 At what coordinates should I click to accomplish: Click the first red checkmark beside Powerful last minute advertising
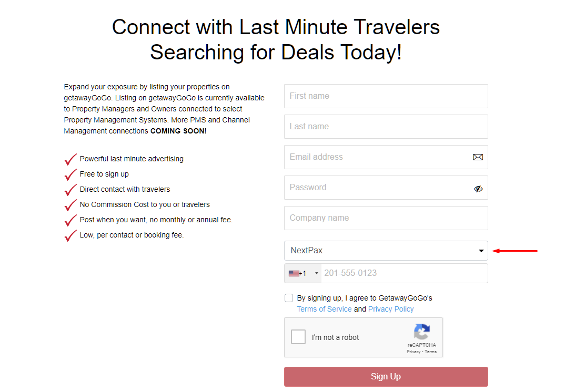(70, 159)
